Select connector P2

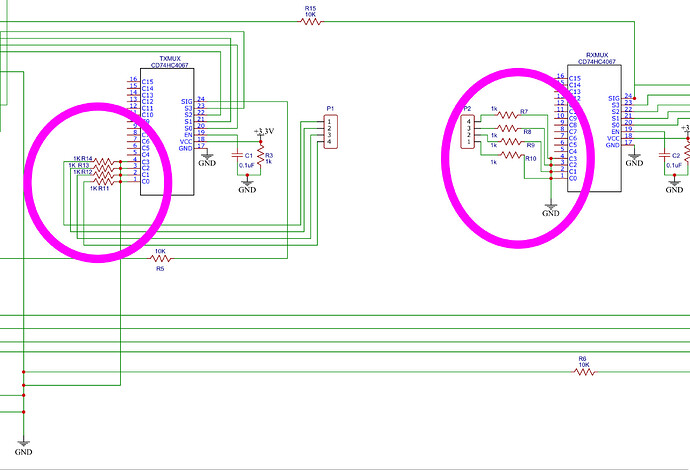(x=468, y=132)
